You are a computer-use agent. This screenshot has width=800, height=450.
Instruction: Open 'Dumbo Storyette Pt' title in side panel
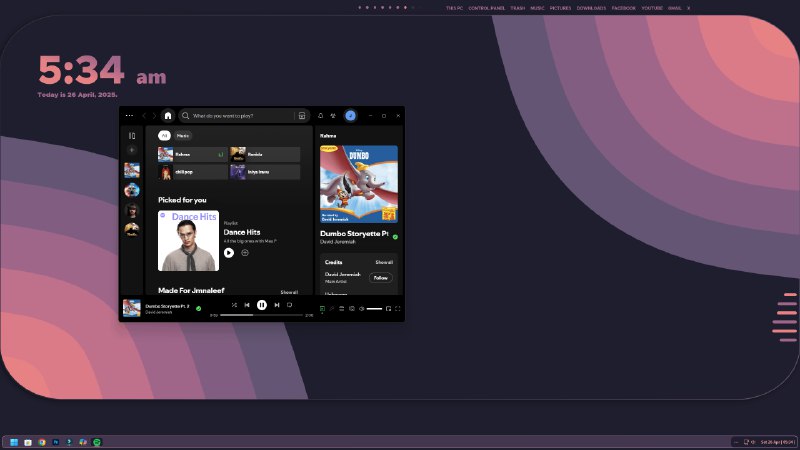pyautogui.click(x=354, y=234)
